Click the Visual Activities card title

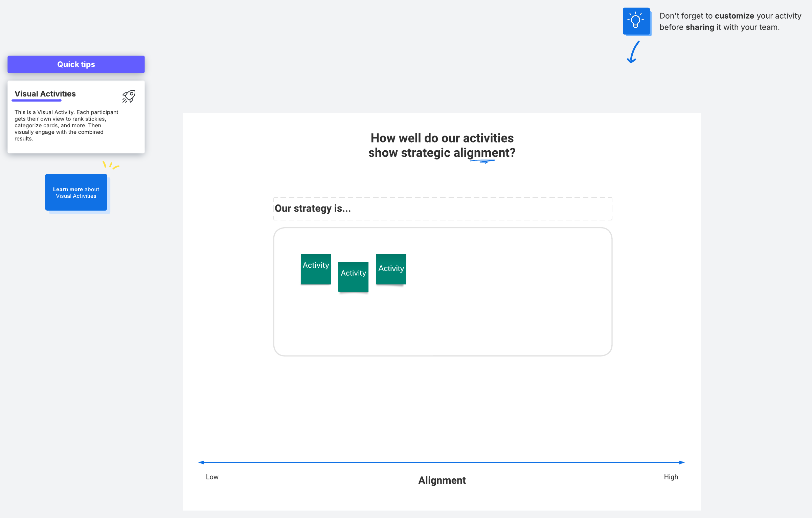click(x=45, y=94)
